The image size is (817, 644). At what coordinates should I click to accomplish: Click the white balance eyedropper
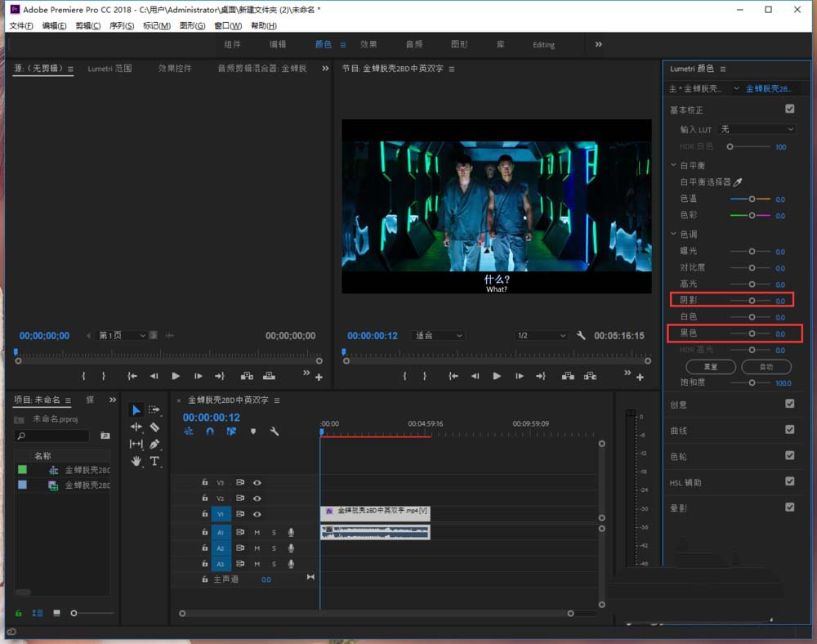pyautogui.click(x=738, y=182)
